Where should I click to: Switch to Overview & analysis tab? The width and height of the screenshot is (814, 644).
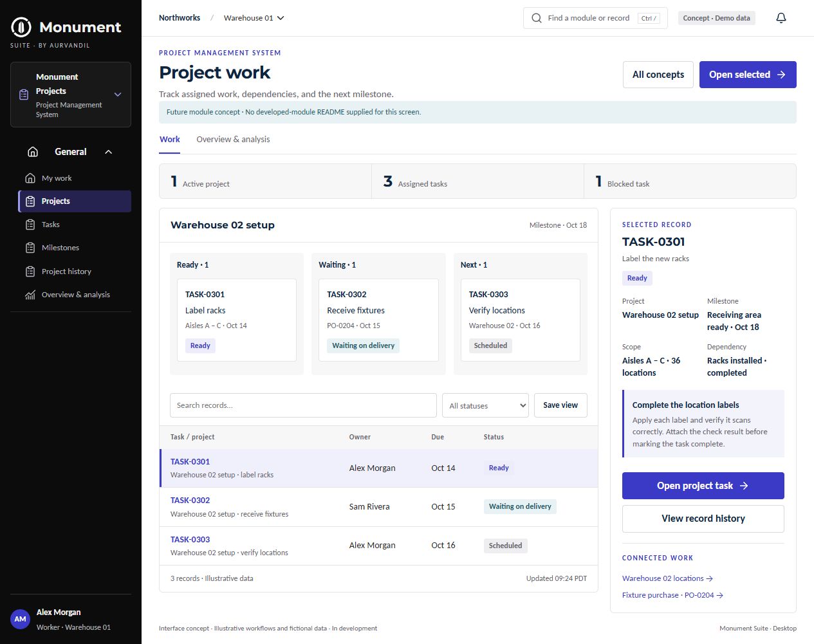point(233,139)
